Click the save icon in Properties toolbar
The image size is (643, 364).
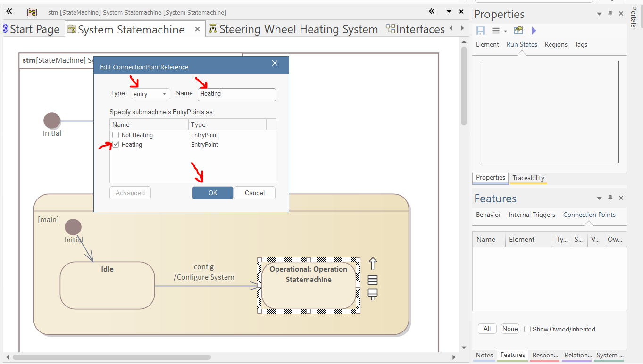(x=481, y=31)
